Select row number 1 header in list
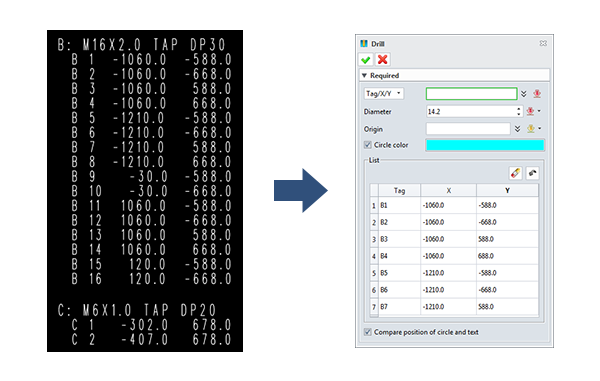The image size is (600, 381). pyautogui.click(x=374, y=206)
